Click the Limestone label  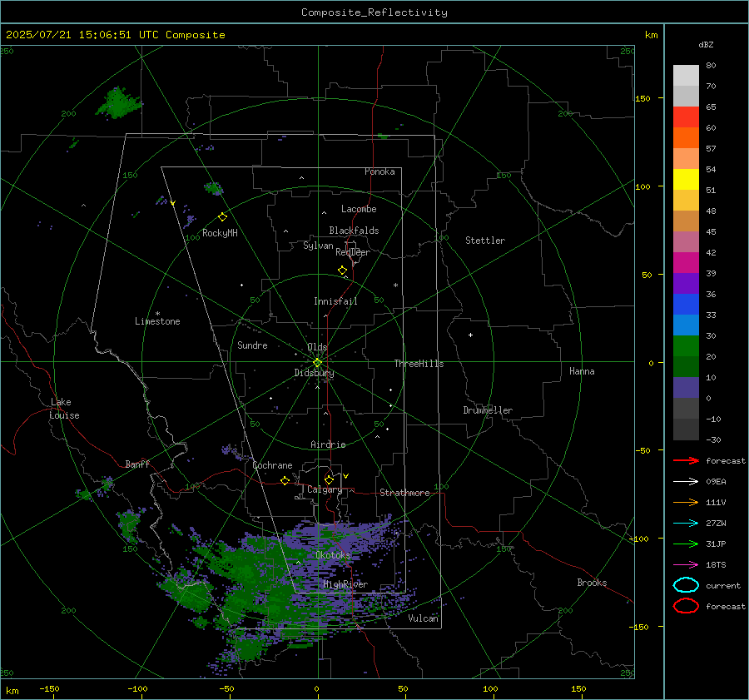[157, 321]
